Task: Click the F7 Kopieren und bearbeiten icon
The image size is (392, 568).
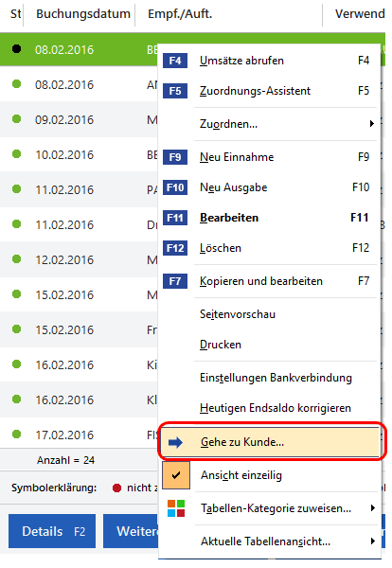Action: click(175, 281)
